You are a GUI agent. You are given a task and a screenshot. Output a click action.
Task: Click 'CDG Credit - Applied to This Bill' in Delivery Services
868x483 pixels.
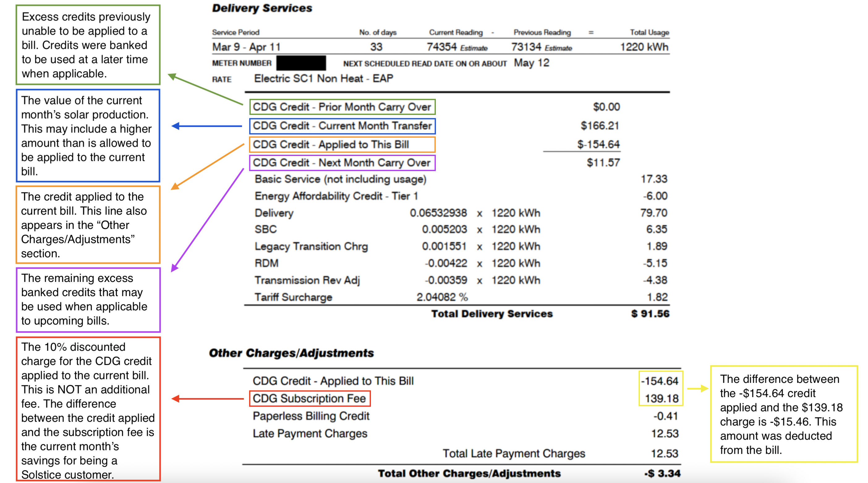pyautogui.click(x=342, y=145)
